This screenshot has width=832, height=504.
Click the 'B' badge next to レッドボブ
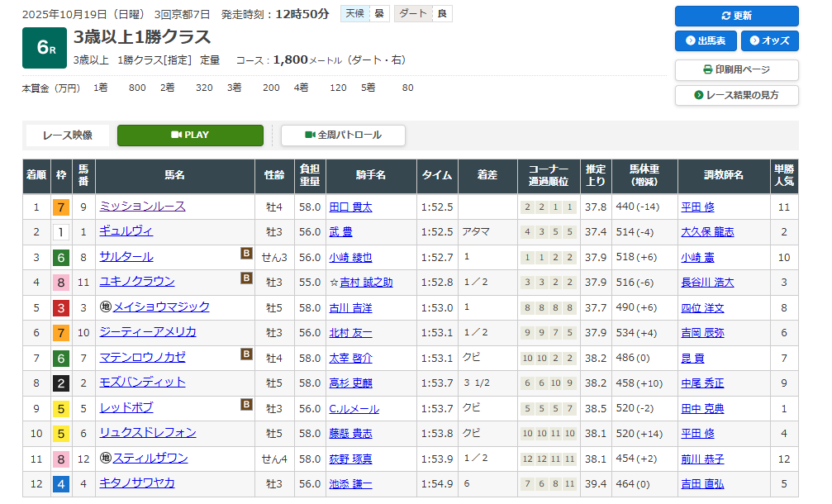pyautogui.click(x=246, y=405)
